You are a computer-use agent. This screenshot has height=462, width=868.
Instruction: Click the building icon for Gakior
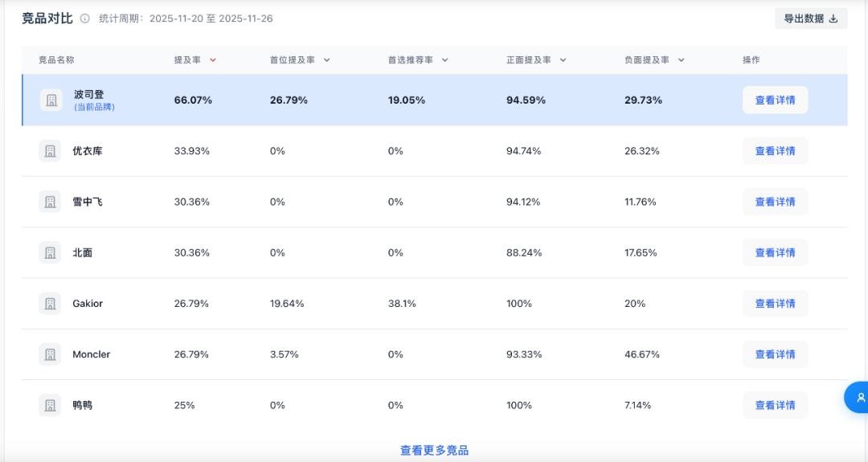(50, 304)
